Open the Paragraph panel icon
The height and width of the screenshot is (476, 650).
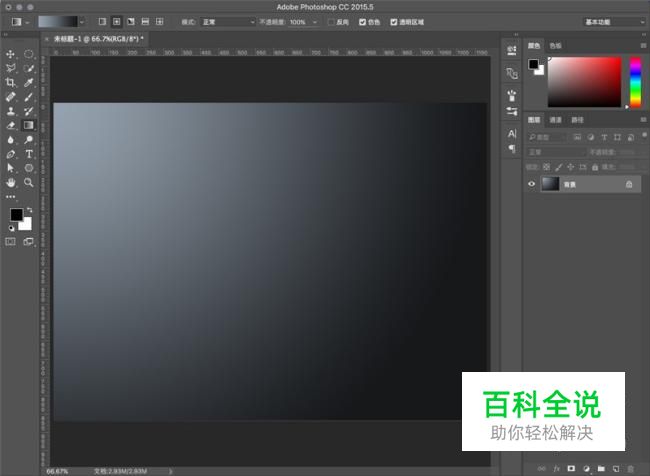coord(512,148)
